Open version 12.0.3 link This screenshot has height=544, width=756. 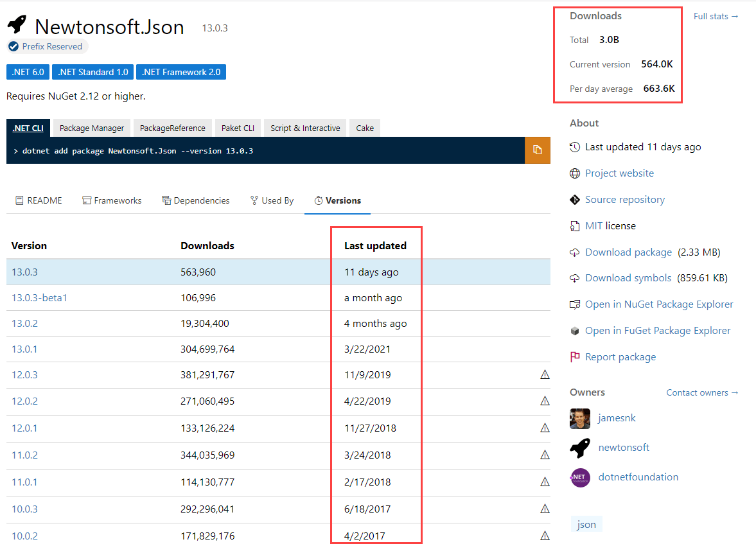[24, 374]
